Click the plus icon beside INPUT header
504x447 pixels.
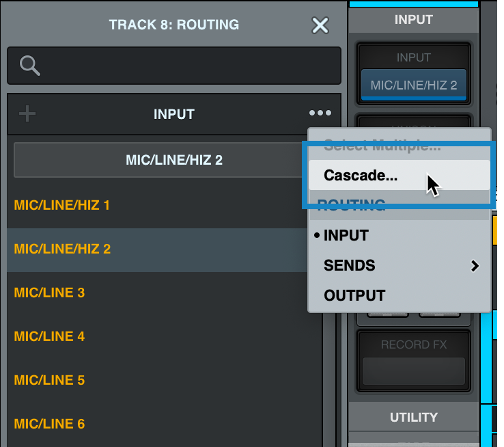[27, 113]
